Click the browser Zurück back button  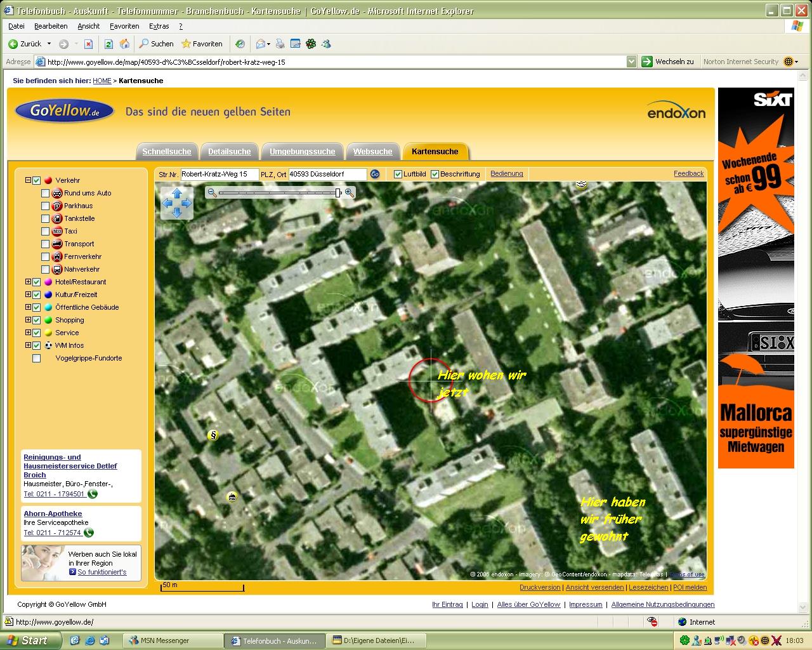[x=25, y=44]
